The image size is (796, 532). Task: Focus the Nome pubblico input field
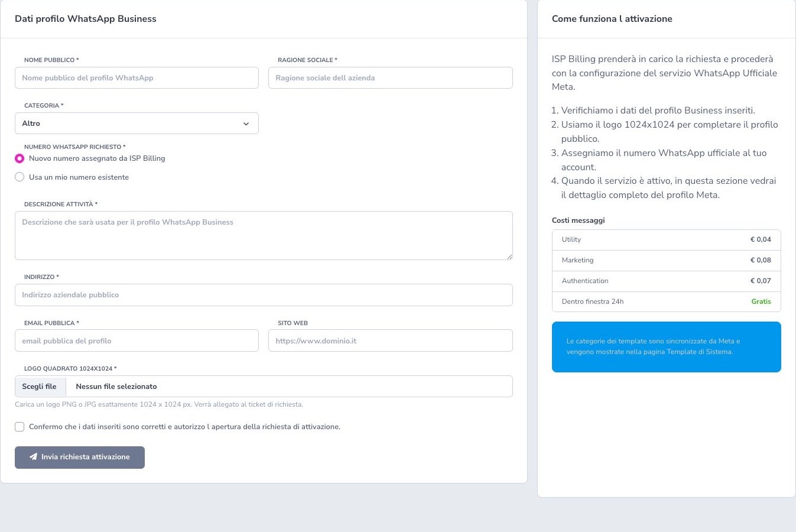click(137, 78)
